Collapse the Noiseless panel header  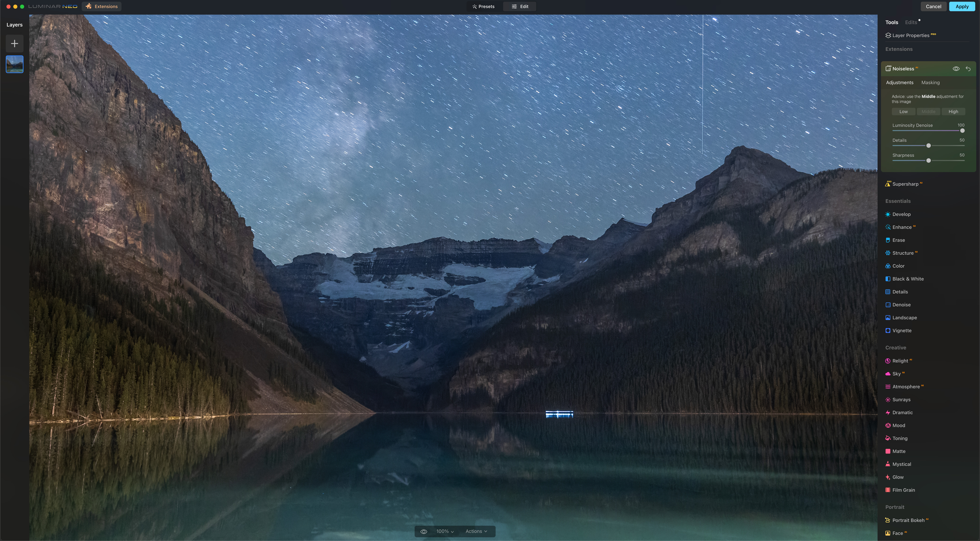click(x=903, y=69)
